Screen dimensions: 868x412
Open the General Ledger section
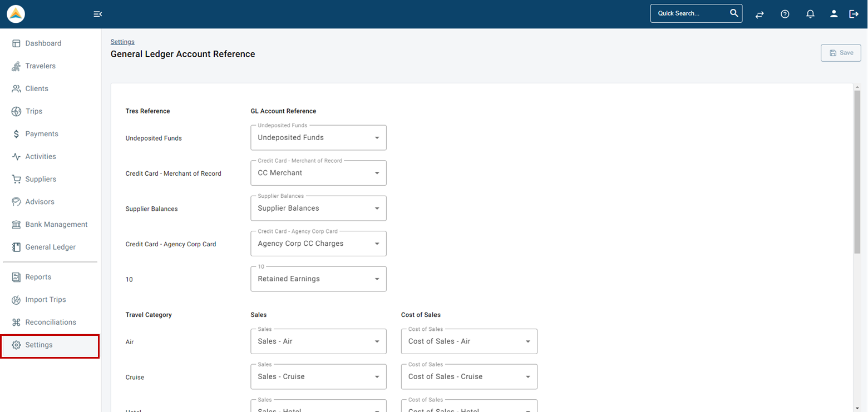click(51, 247)
